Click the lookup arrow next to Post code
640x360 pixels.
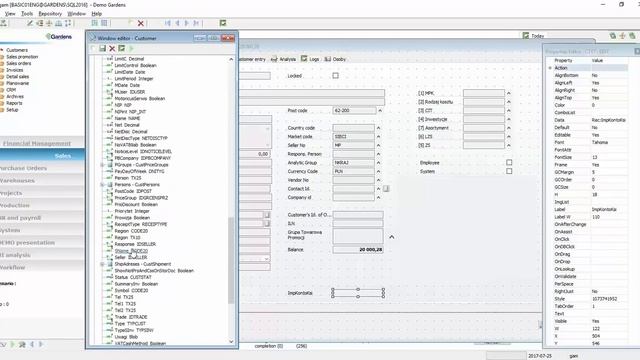pos(380,111)
